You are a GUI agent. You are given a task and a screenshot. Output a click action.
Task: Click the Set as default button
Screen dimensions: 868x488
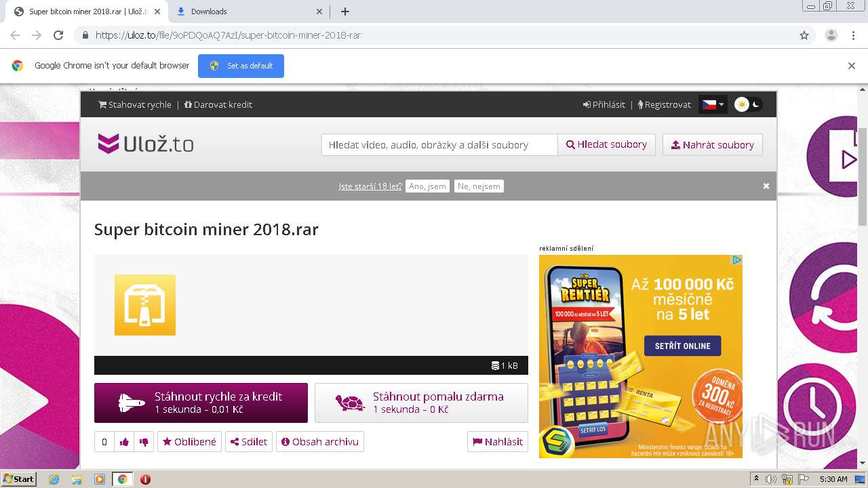[x=241, y=66]
